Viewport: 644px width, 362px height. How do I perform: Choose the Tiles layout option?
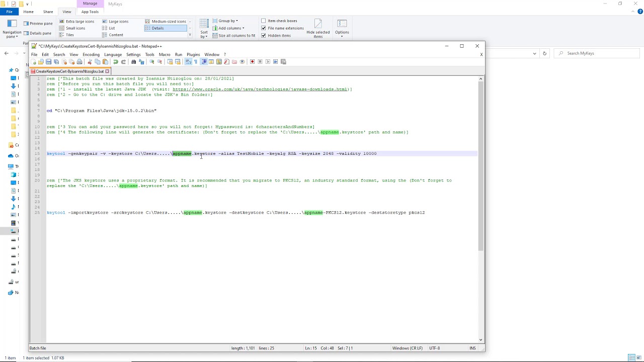tap(66, 35)
